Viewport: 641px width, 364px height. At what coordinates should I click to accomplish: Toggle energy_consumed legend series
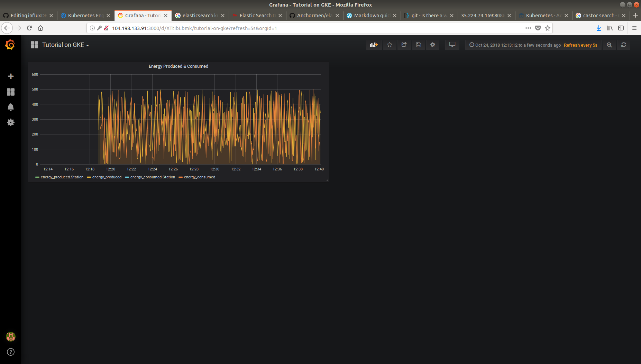tap(200, 177)
